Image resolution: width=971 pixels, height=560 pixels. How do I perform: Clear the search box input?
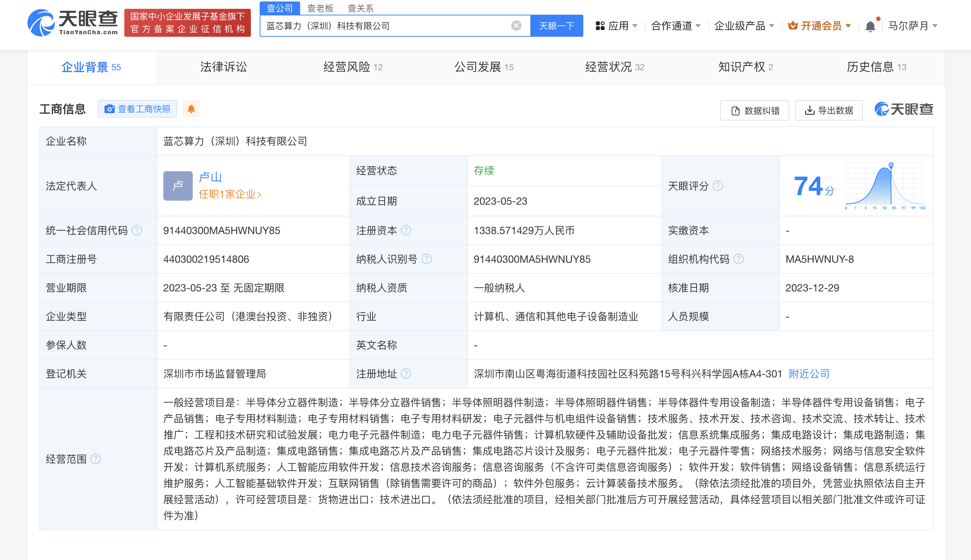[x=516, y=25]
